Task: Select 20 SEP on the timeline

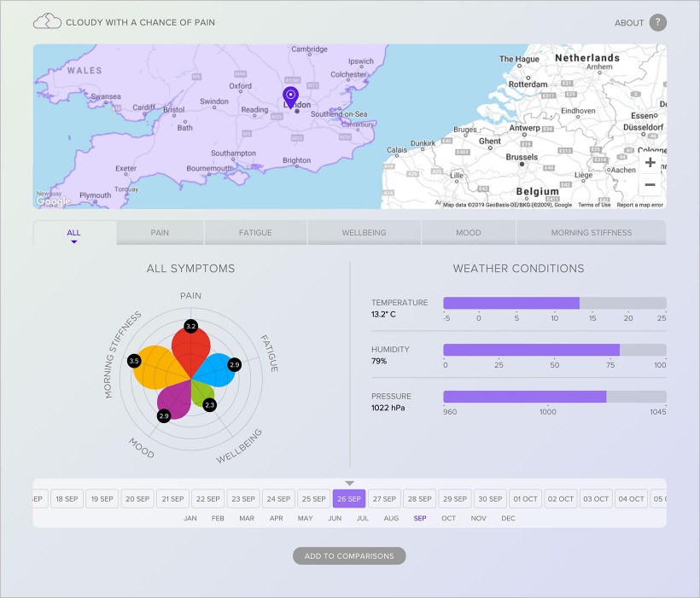Action: [x=137, y=499]
